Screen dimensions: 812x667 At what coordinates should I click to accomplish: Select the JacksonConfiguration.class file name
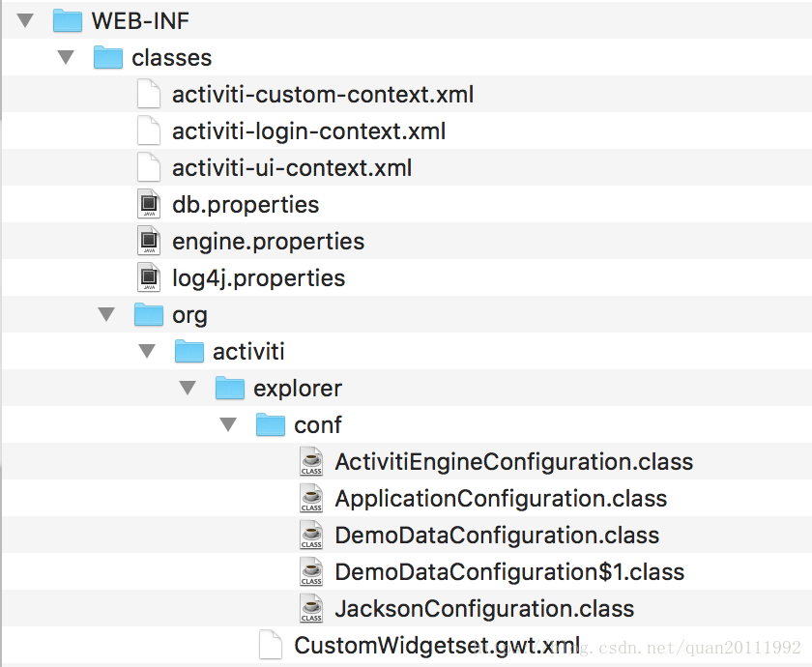[x=484, y=609]
